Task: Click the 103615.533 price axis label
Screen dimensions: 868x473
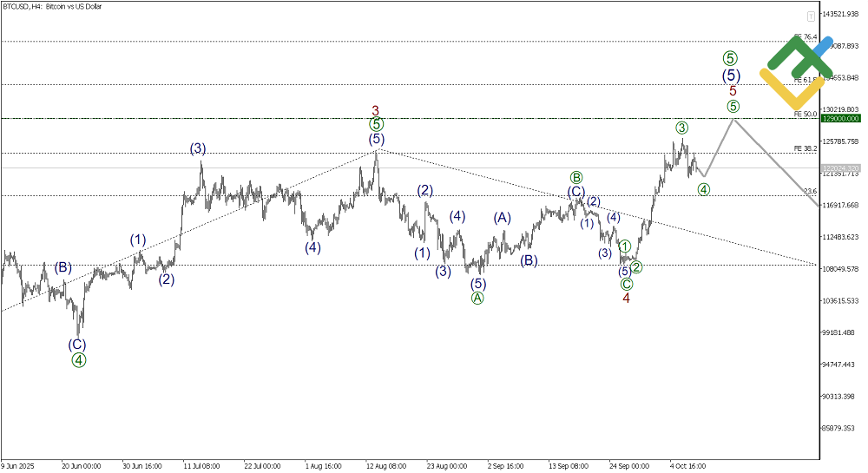Action: (x=841, y=301)
